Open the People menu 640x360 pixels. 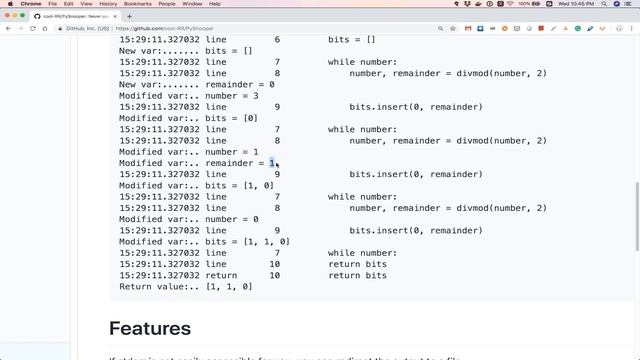coord(167,4)
